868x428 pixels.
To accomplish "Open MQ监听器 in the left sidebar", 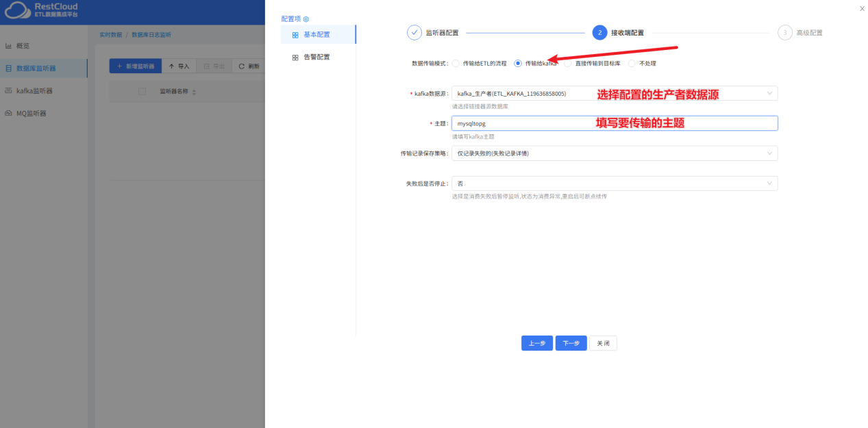I will point(43,113).
